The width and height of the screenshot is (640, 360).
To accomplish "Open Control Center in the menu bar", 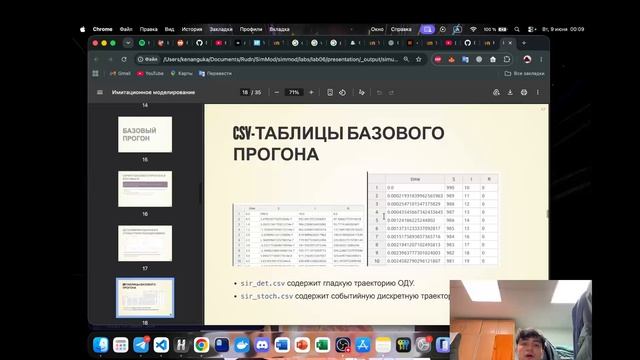I will [x=531, y=29].
